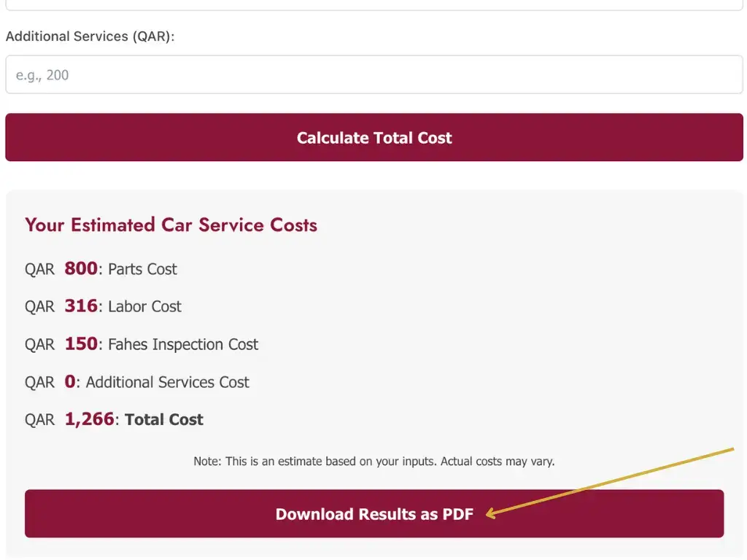
Task: Click the partially visible input field at top
Action: (x=373, y=4)
